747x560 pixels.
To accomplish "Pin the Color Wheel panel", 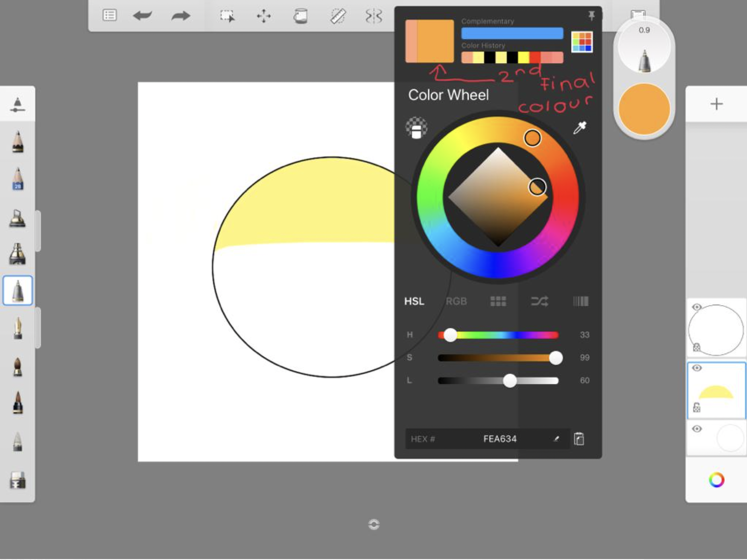I will (x=592, y=16).
